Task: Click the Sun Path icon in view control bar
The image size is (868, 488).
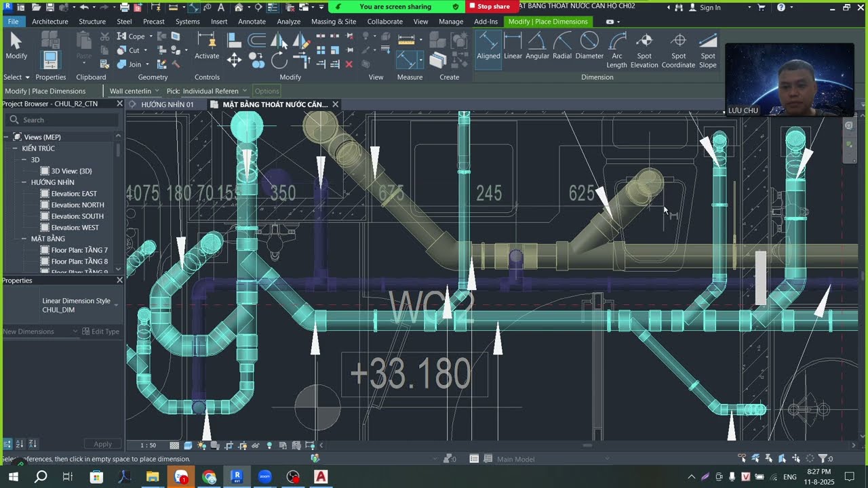Action: coord(201,445)
